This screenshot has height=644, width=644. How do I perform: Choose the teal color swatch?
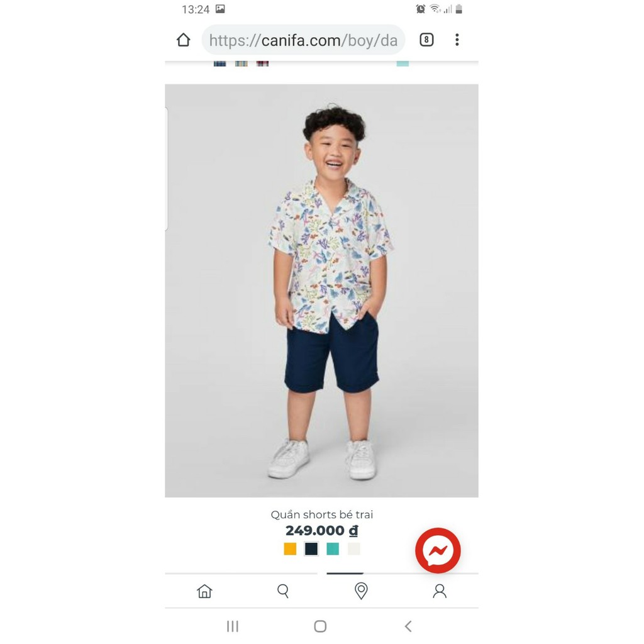pos(333,548)
